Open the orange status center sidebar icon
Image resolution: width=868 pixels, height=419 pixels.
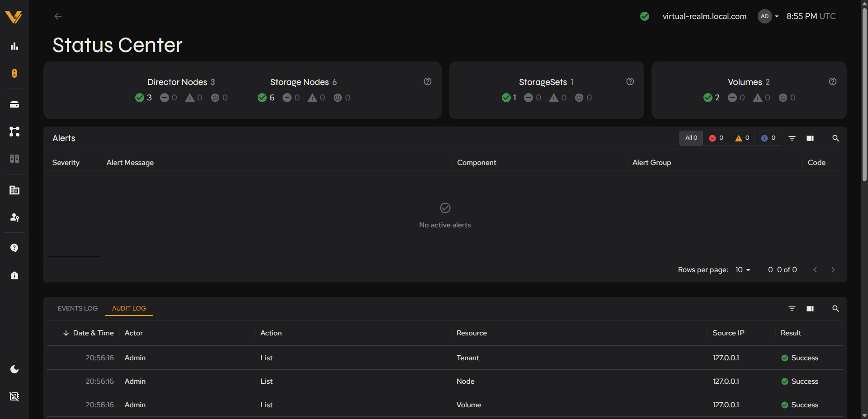click(x=14, y=73)
